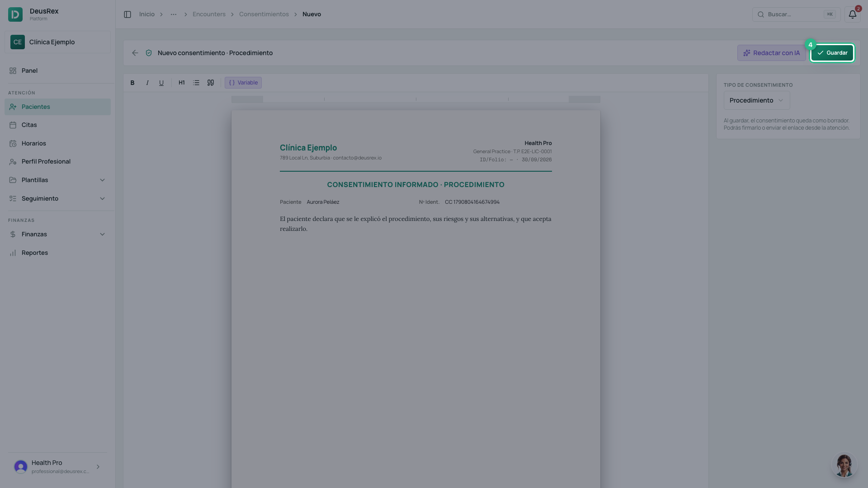Apply underline formatting

161,83
